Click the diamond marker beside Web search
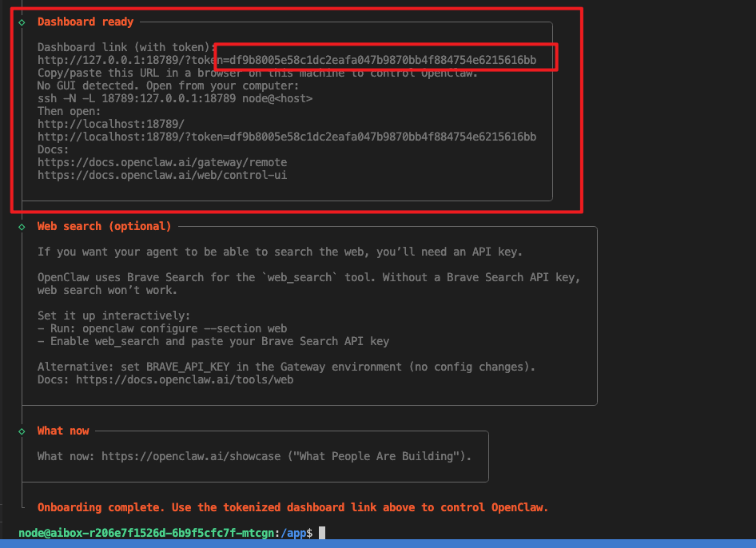Viewport: 756px width, 548px height. pos(22,226)
